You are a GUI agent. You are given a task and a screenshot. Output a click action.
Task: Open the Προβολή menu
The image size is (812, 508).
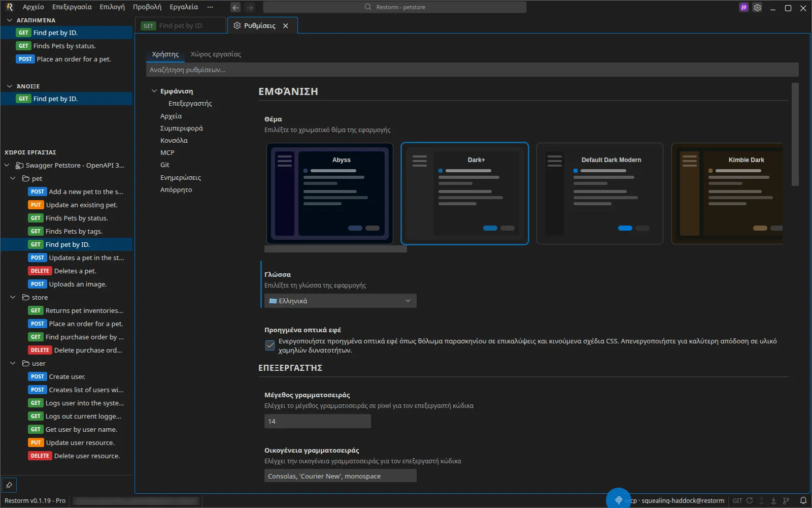(x=147, y=7)
